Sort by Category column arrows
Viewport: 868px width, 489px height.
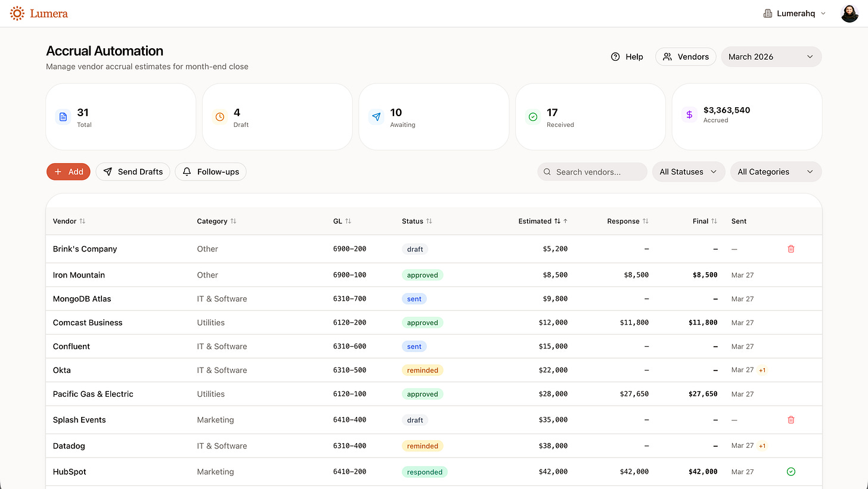(233, 221)
